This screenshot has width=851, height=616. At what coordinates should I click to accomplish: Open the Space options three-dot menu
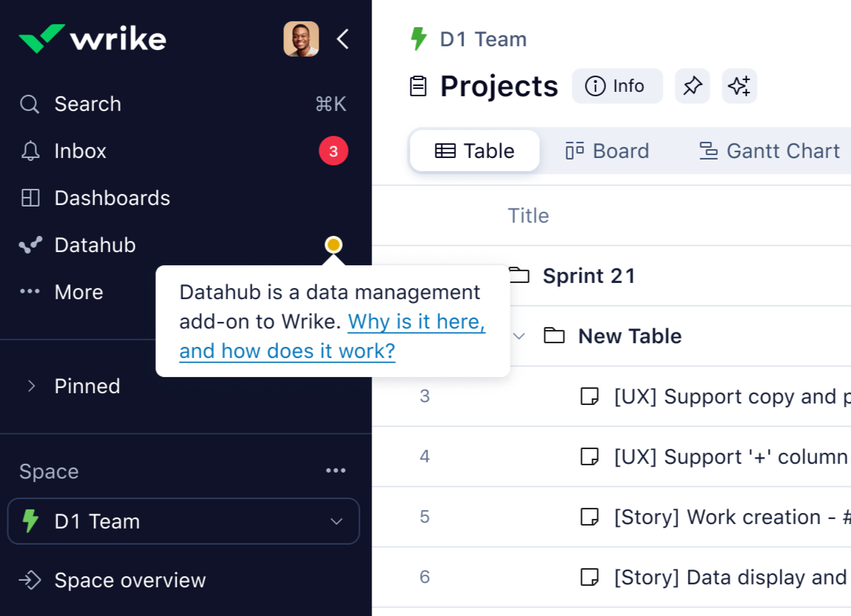point(335,470)
